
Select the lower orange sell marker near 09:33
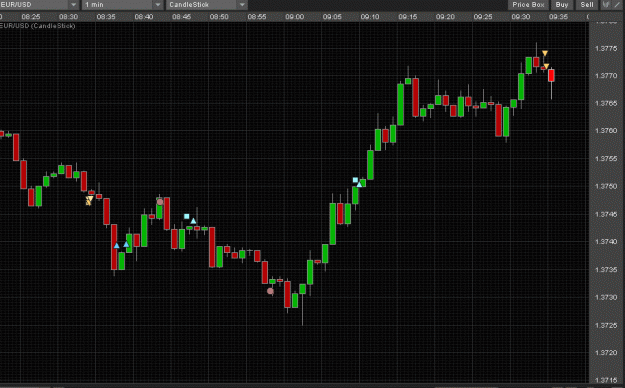click(546, 66)
